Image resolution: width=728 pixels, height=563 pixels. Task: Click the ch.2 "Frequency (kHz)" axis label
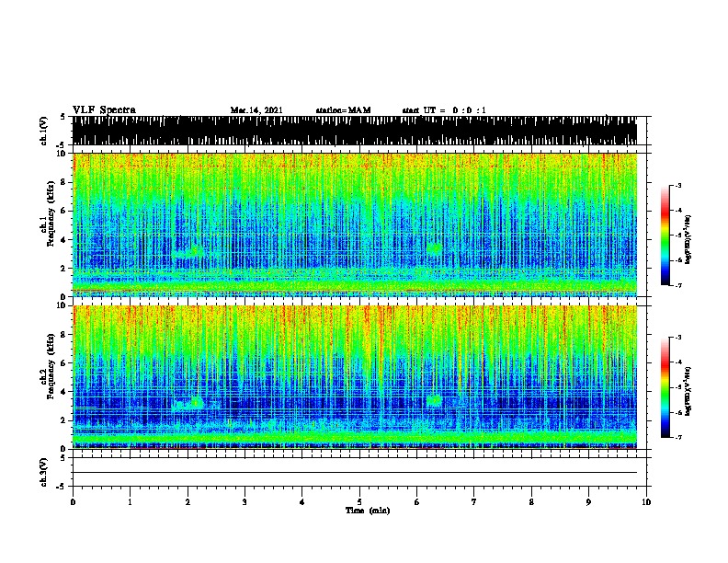(51, 366)
